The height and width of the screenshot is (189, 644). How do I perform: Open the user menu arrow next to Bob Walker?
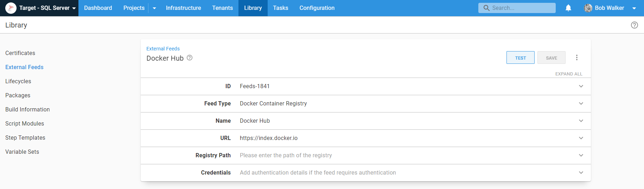click(x=634, y=8)
